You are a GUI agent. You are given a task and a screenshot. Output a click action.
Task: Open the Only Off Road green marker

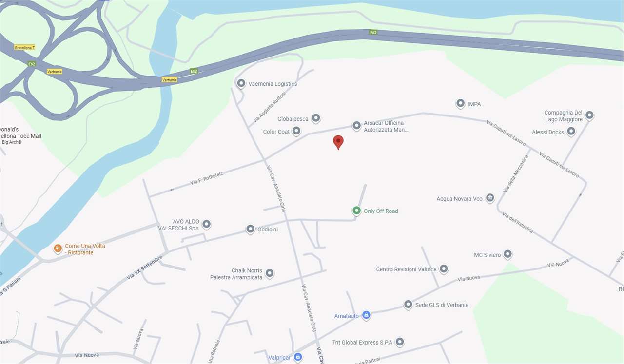pos(356,211)
